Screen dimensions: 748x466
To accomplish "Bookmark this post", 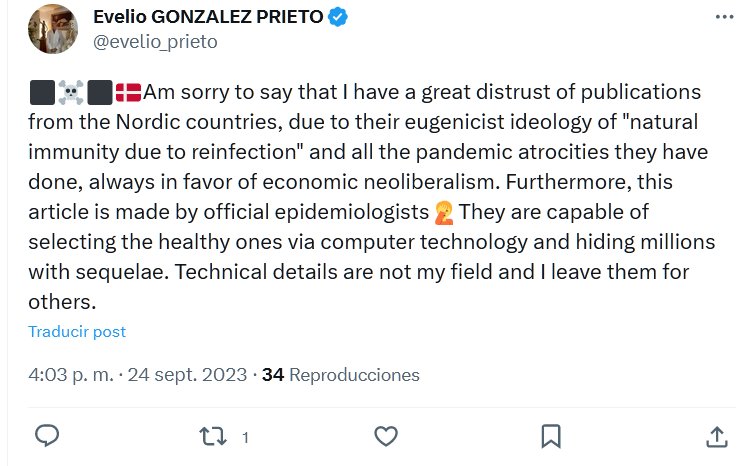I will click(x=550, y=436).
